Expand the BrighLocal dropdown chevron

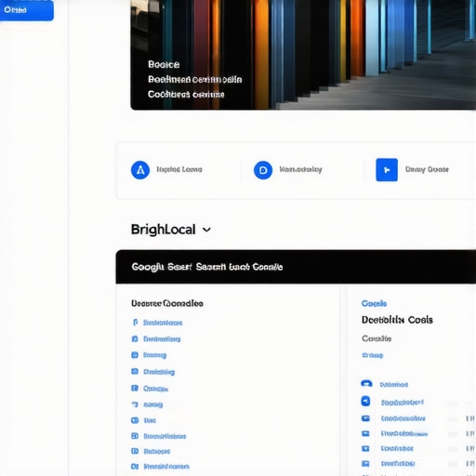(x=206, y=230)
